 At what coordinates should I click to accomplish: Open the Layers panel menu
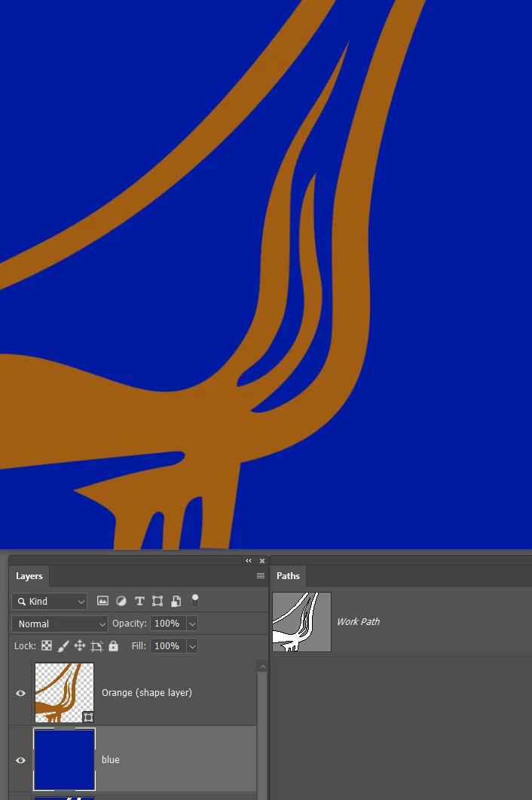261,575
